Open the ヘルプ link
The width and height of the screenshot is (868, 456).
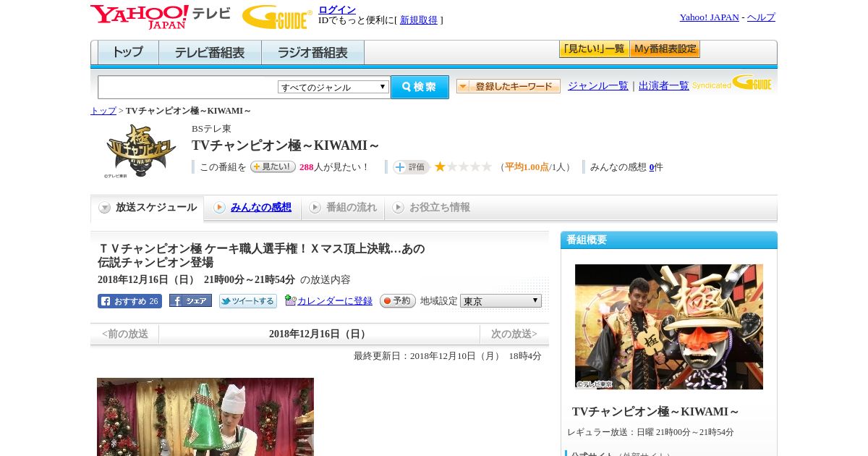(x=761, y=17)
